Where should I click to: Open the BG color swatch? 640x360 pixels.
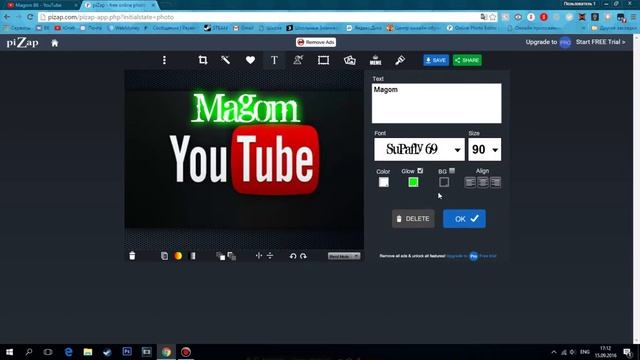coord(444,182)
